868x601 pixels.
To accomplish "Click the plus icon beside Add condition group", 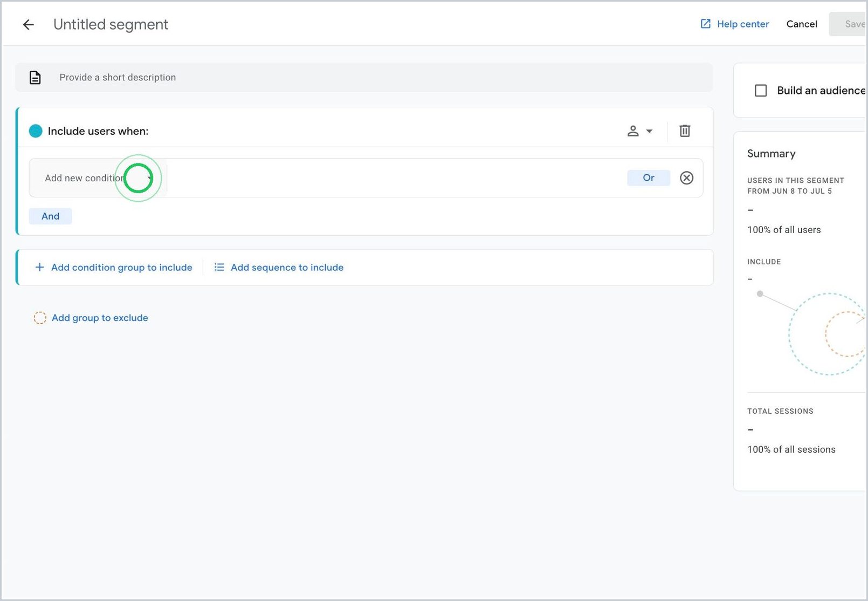I will pyautogui.click(x=39, y=267).
